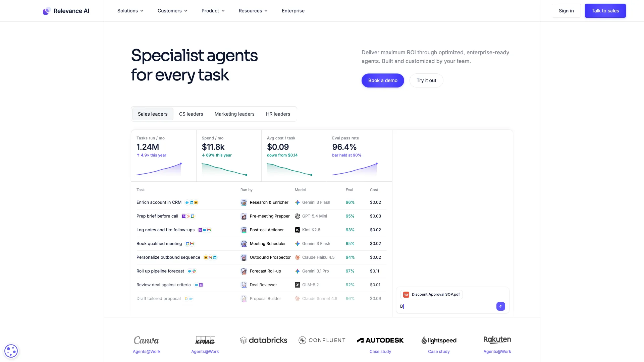Click the 'Roll up pipeline forecast' task
Image resolution: width=644 pixels, height=362 pixels.
tap(160, 271)
